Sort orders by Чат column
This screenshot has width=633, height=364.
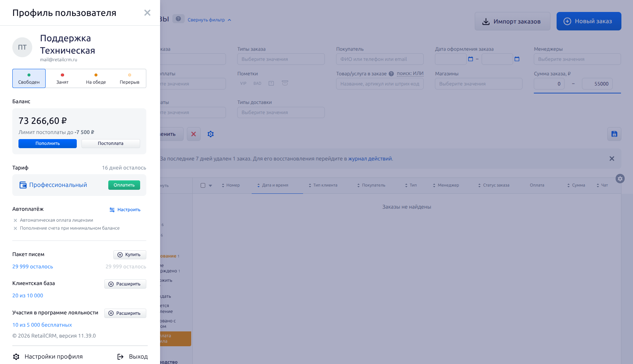(602, 185)
